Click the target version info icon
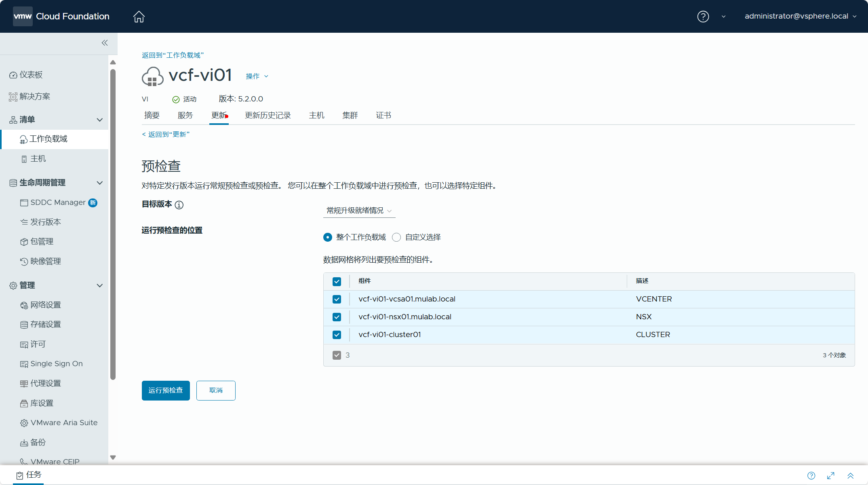 coord(179,205)
